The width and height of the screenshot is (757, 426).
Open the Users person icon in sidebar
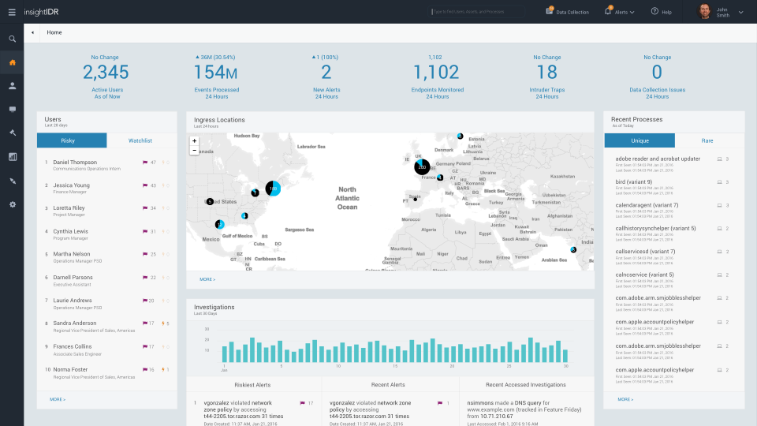coord(12,86)
